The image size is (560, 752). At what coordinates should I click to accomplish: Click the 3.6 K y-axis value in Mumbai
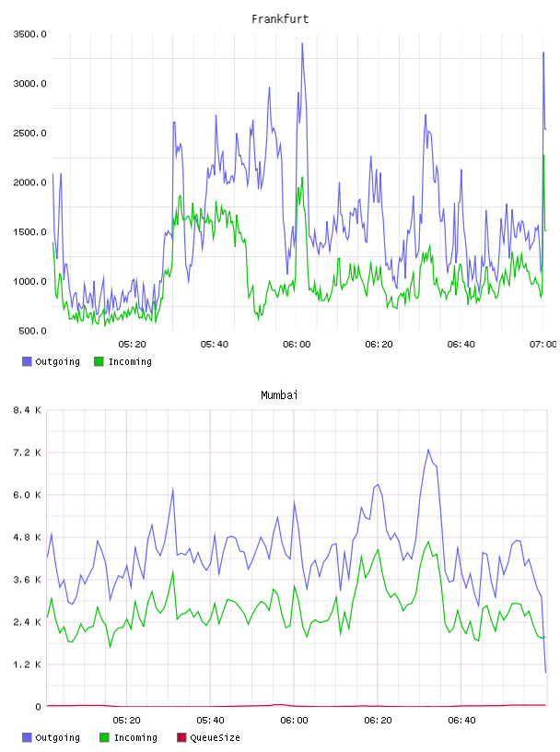pos(27,580)
